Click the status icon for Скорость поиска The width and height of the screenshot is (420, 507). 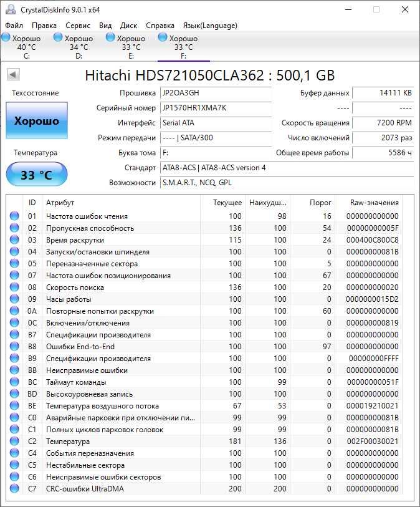click(x=14, y=287)
